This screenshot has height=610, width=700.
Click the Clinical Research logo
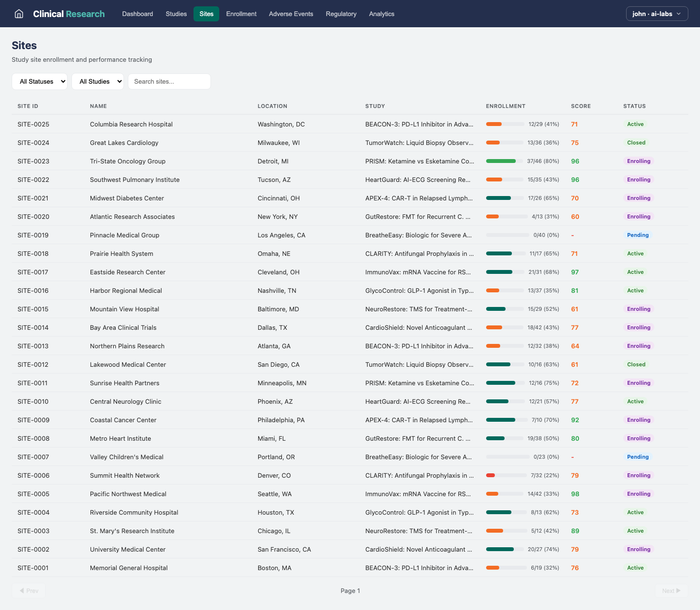coord(69,14)
